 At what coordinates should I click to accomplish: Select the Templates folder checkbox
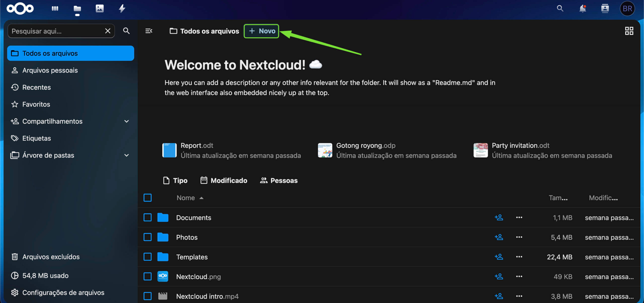(x=147, y=257)
